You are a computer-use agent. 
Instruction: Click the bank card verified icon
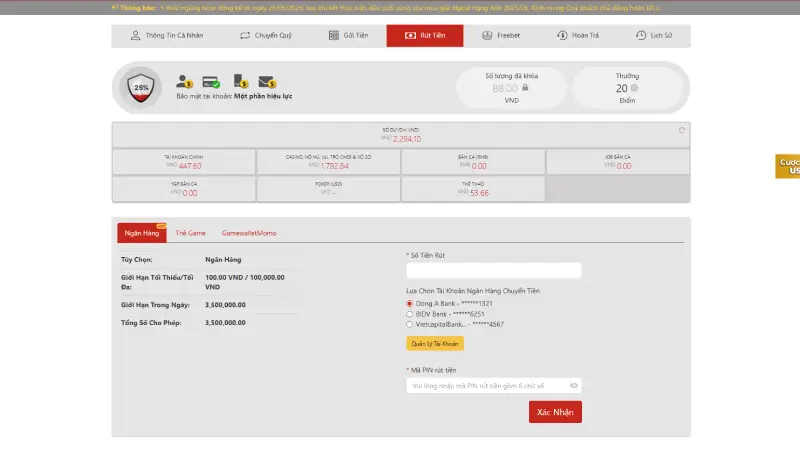pyautogui.click(x=212, y=82)
